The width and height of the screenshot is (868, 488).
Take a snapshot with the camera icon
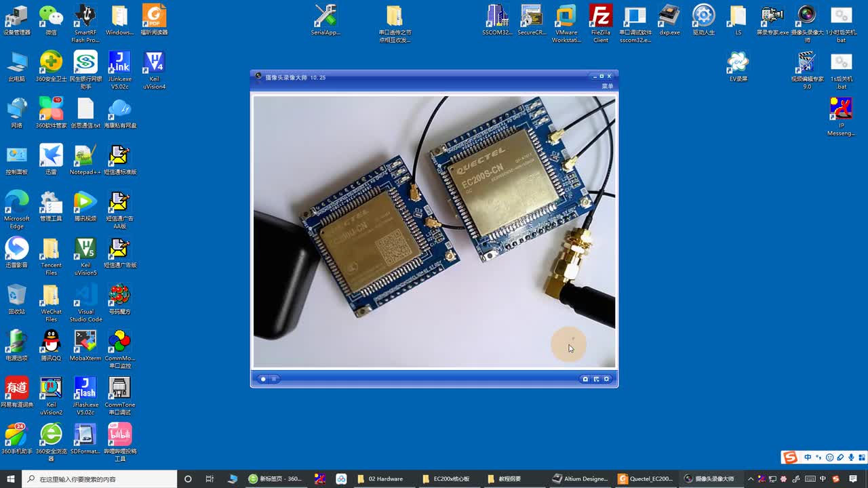585,379
